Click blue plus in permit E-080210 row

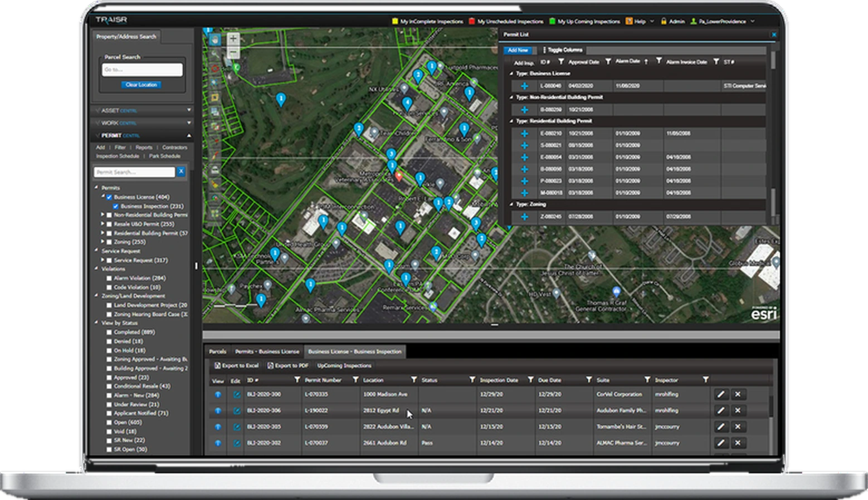(524, 134)
